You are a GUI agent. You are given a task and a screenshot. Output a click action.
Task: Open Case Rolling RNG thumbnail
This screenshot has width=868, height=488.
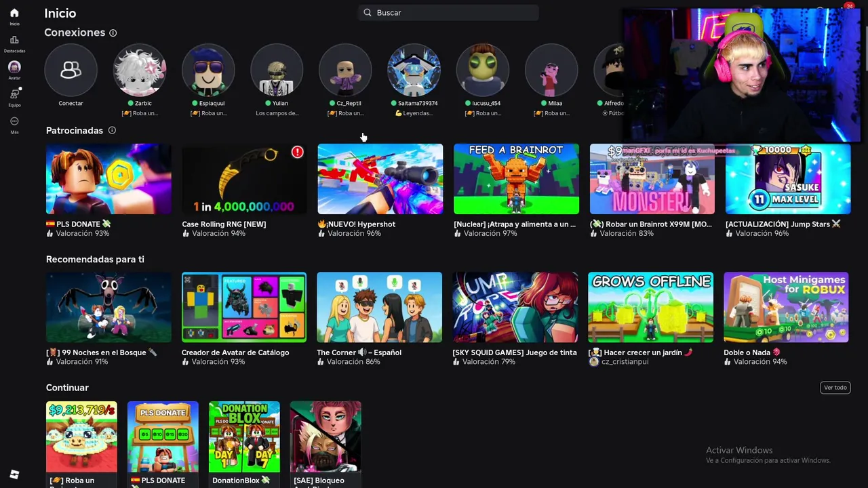[x=244, y=179]
